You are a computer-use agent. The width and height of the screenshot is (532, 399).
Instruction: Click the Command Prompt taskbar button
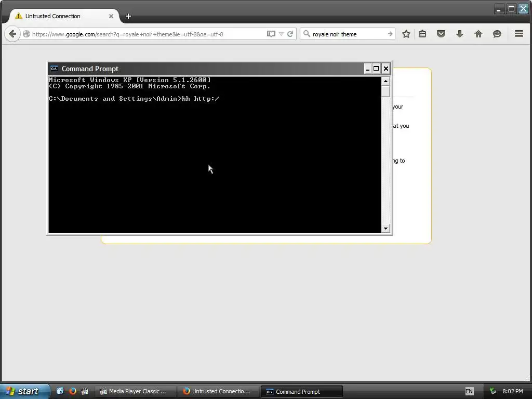302,392
